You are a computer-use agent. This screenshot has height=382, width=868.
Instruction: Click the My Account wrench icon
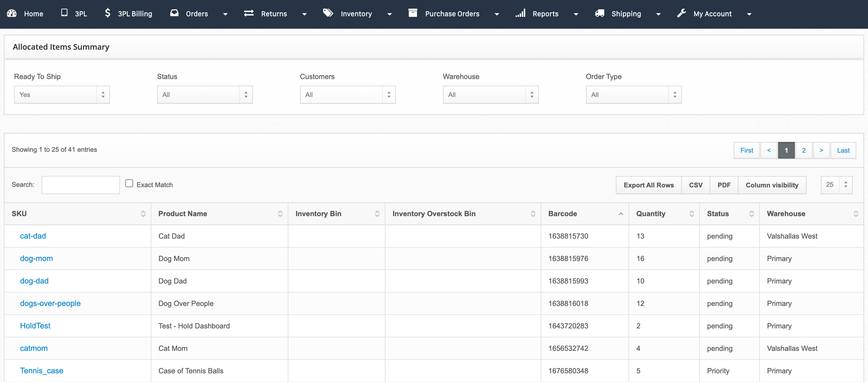[x=682, y=13]
